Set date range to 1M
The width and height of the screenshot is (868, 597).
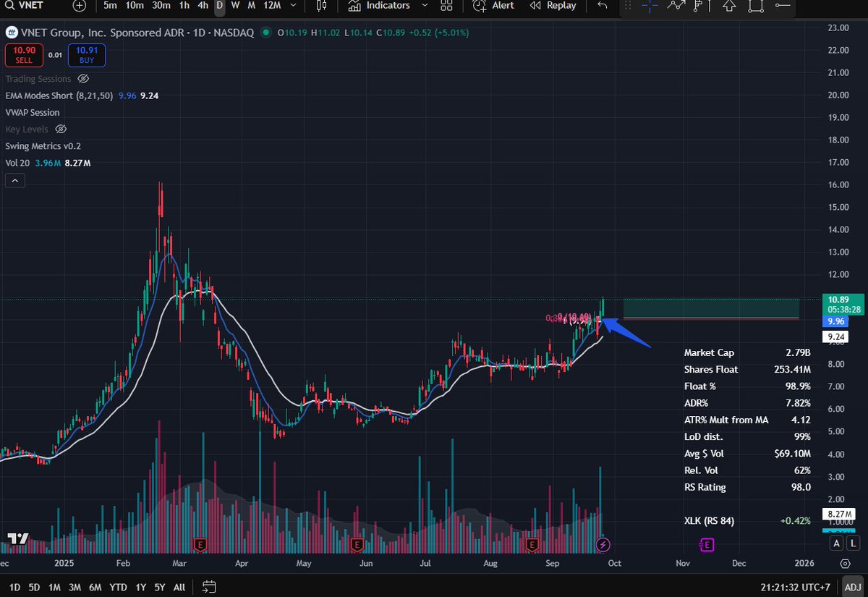coord(54,587)
